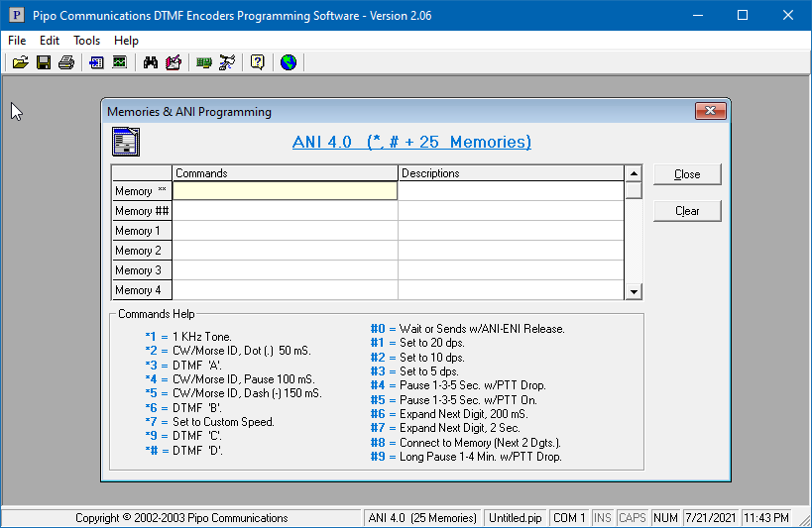This screenshot has width=812, height=528.
Task: Click the Memory ** Commands input field
Action: [286, 191]
